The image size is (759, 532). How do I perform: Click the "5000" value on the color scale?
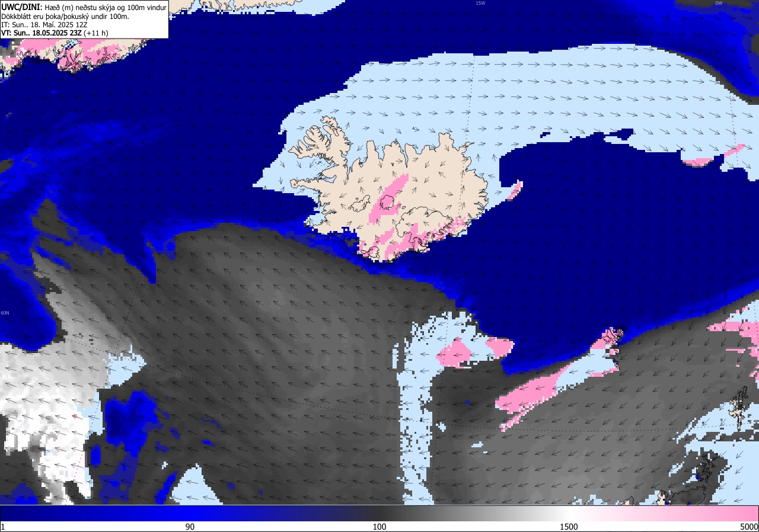click(x=748, y=527)
